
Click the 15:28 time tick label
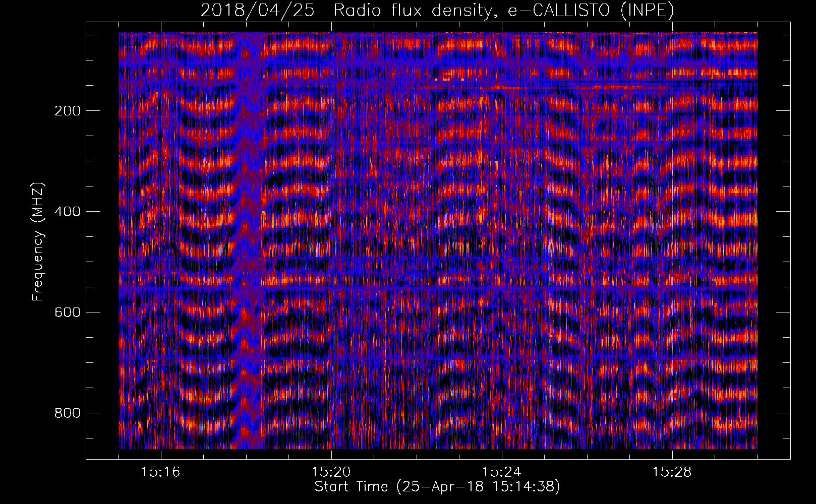[672, 472]
